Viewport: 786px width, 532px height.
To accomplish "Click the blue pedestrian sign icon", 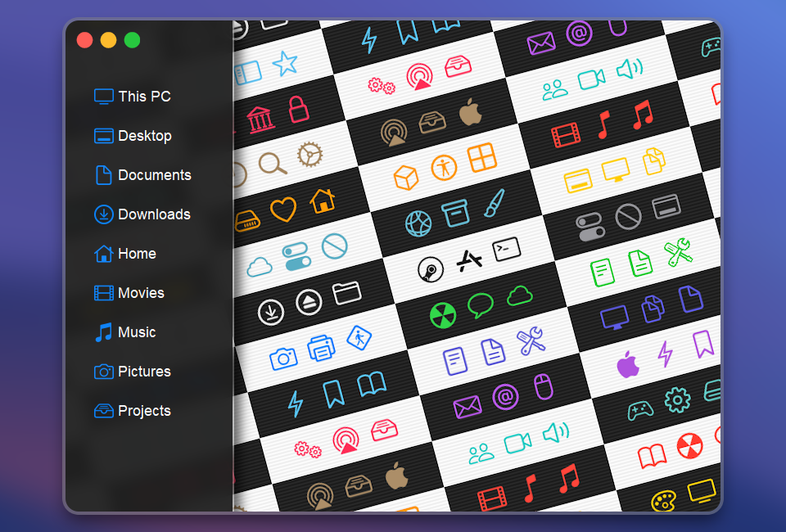I will 359,338.
